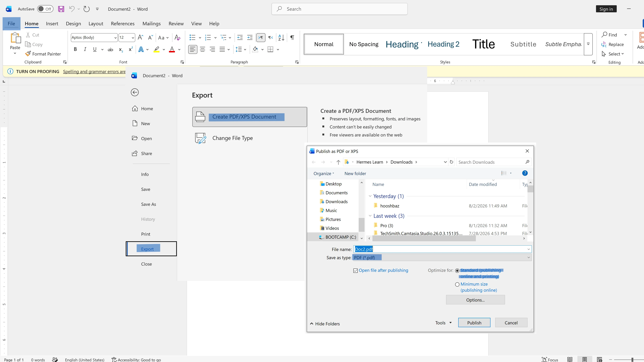Open File name history dropdown
The image size is (644, 362).
pyautogui.click(x=528, y=249)
